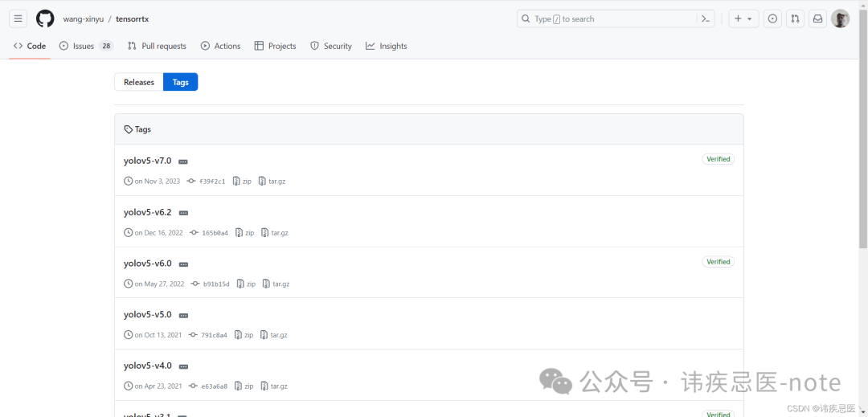Open the yolov5-v4.0 tag

click(147, 366)
